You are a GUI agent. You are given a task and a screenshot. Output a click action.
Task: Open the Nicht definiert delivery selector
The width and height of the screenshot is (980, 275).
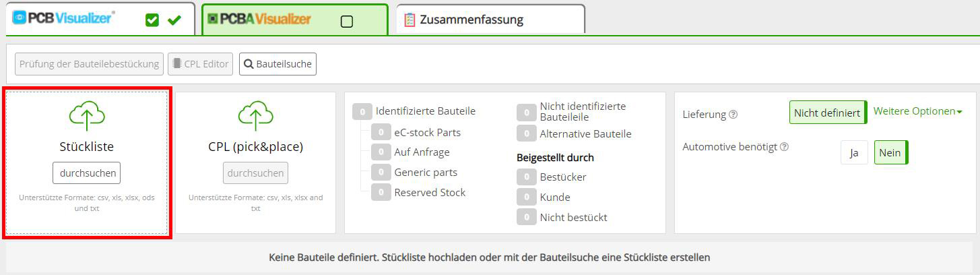pyautogui.click(x=828, y=113)
